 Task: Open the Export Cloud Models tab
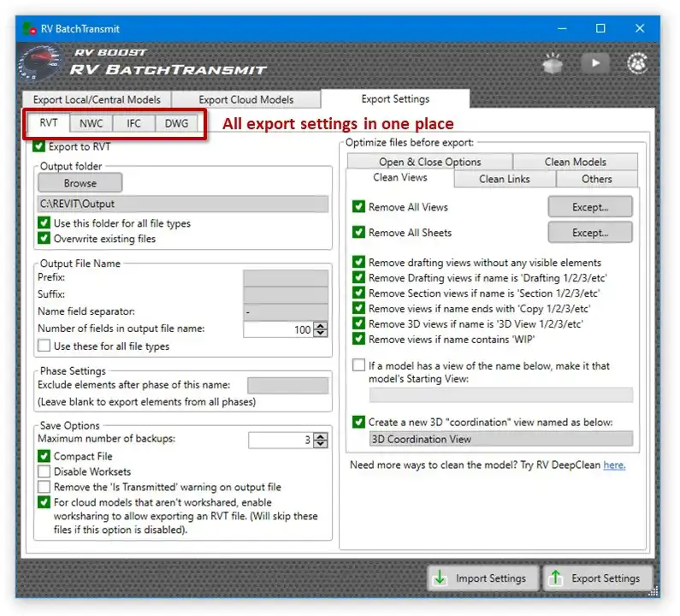click(245, 99)
